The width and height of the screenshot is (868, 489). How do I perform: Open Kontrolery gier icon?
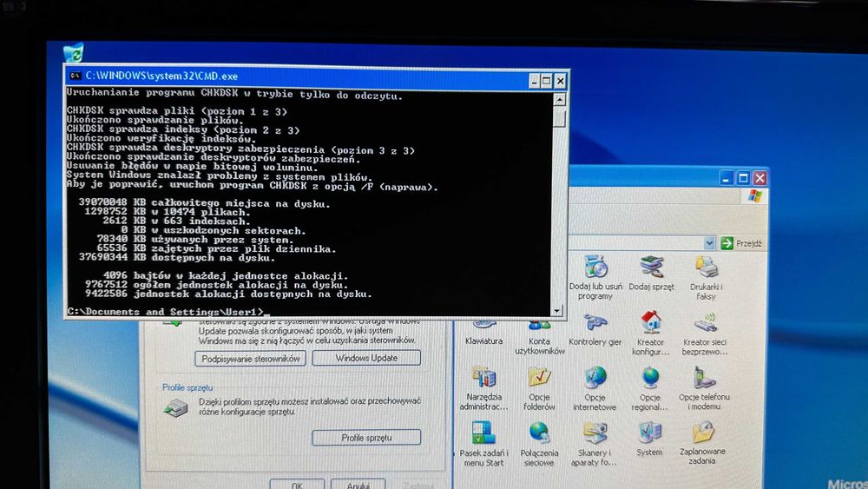point(595,329)
